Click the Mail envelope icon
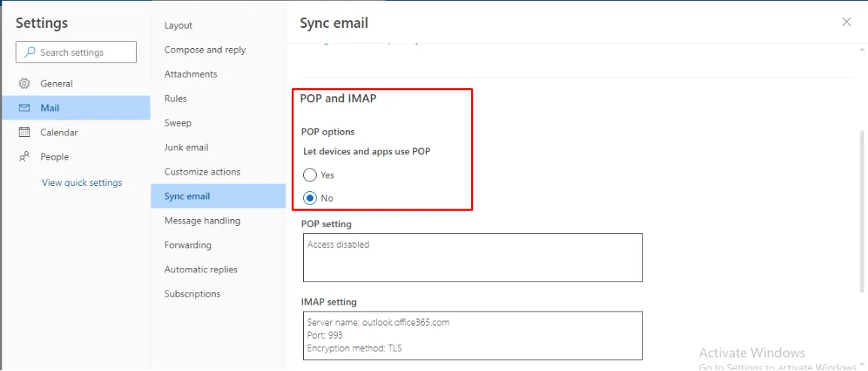 coord(24,108)
